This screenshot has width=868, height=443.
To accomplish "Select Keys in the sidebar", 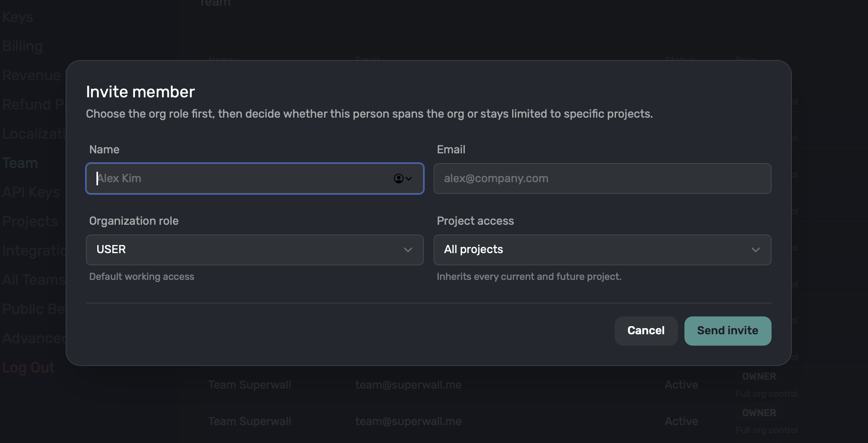I will tap(18, 17).
